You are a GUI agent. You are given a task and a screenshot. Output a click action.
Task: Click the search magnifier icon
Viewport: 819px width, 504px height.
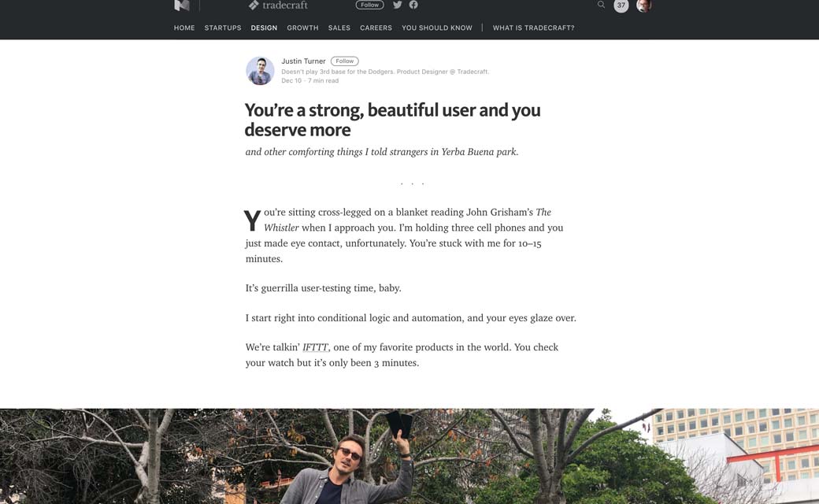click(602, 5)
